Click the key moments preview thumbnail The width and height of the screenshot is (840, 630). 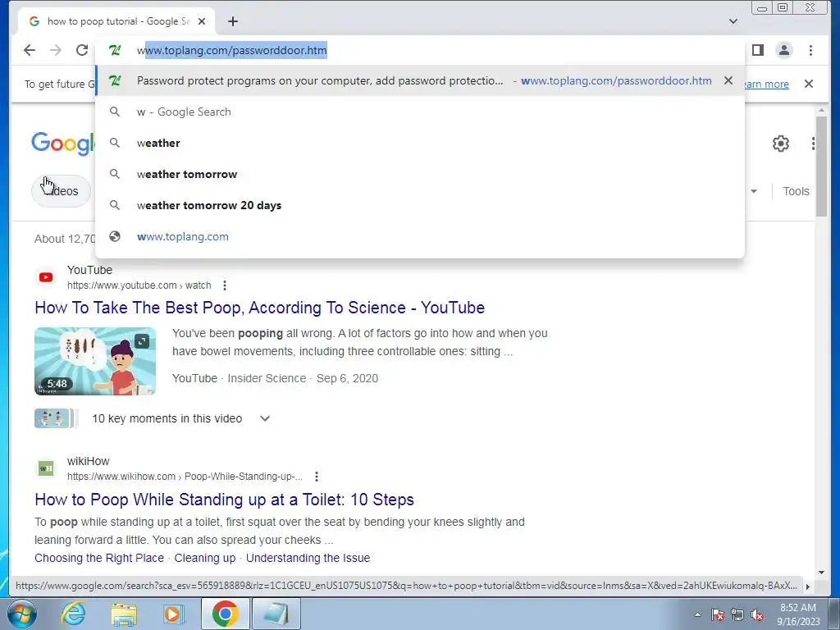[56, 418]
